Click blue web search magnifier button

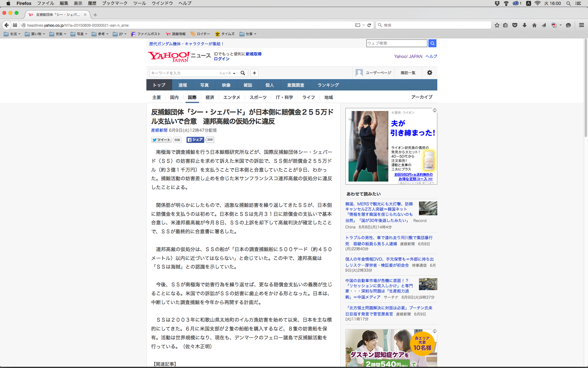(x=432, y=43)
